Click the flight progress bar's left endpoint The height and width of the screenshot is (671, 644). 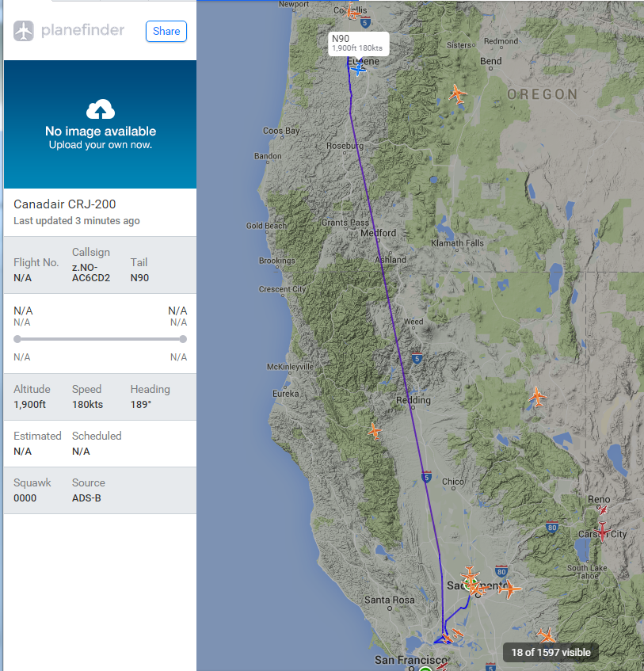(17, 339)
